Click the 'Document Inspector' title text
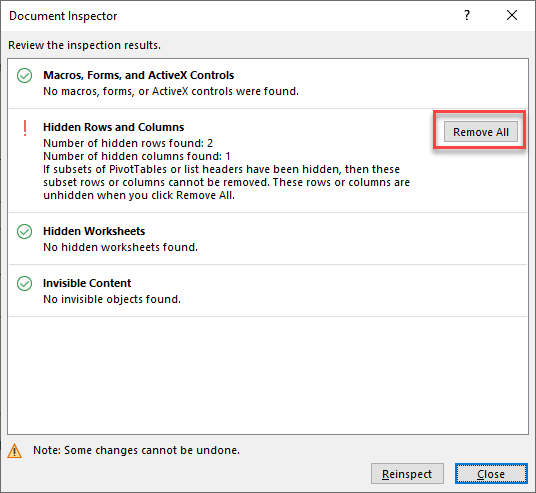Image resolution: width=536 pixels, height=493 pixels. [63, 16]
